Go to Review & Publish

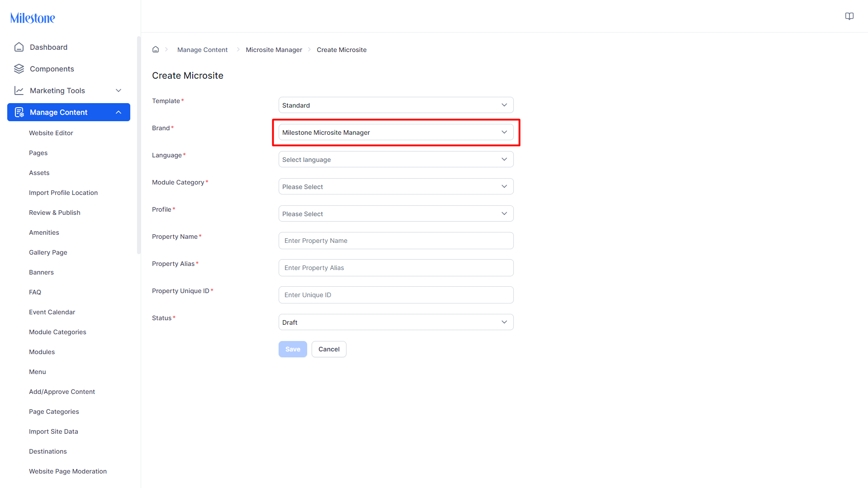coord(55,213)
